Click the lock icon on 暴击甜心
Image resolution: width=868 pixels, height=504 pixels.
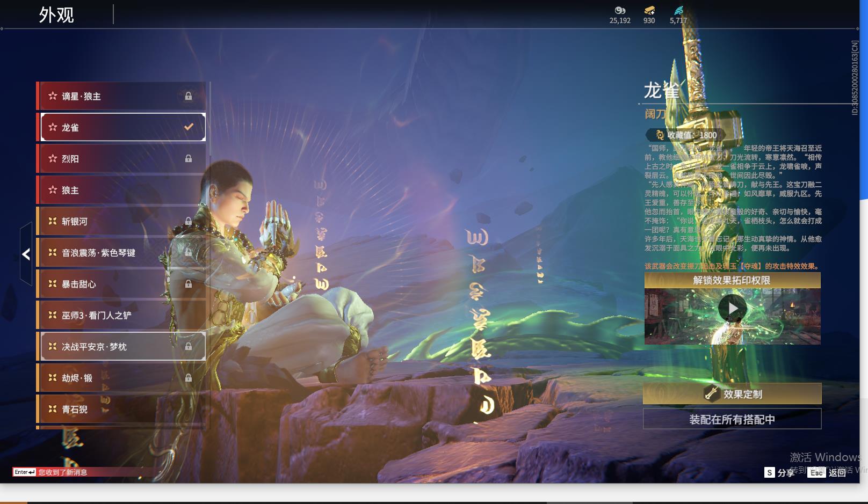click(x=189, y=284)
